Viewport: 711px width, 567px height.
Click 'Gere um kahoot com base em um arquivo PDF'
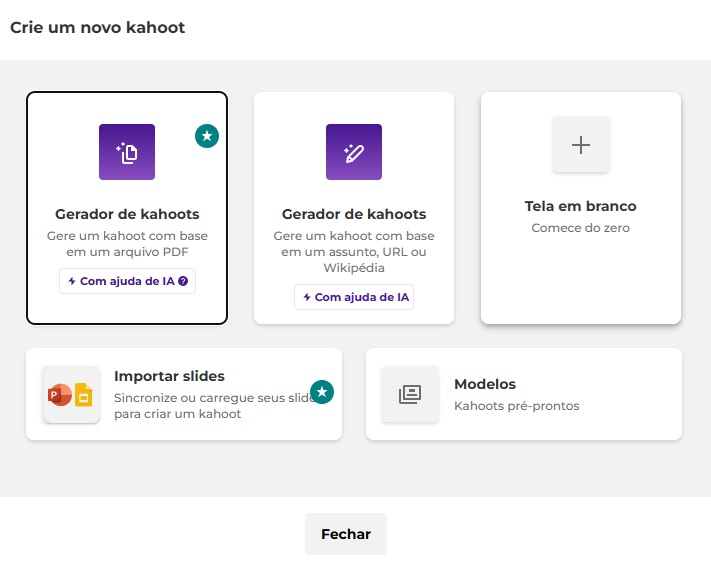coord(127,244)
